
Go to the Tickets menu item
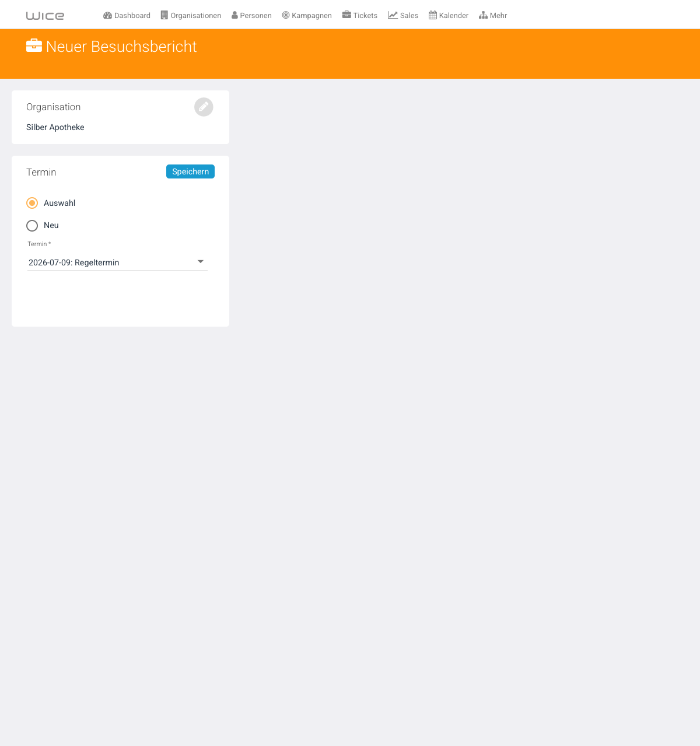point(360,15)
